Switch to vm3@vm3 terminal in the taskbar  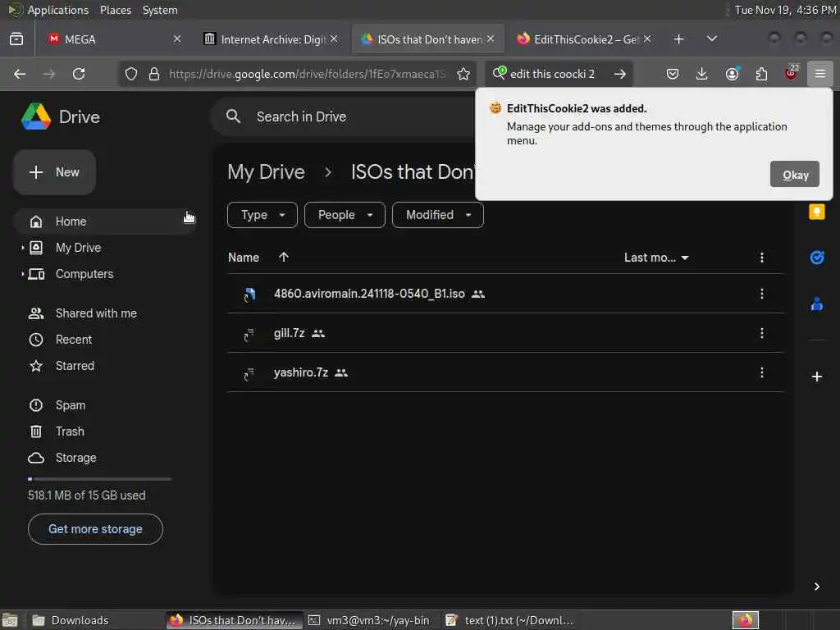(x=371, y=620)
